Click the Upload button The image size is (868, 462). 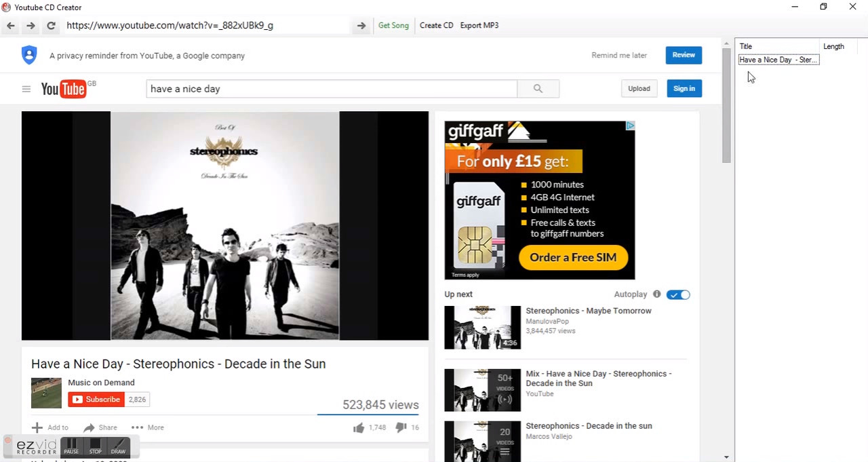pos(639,89)
